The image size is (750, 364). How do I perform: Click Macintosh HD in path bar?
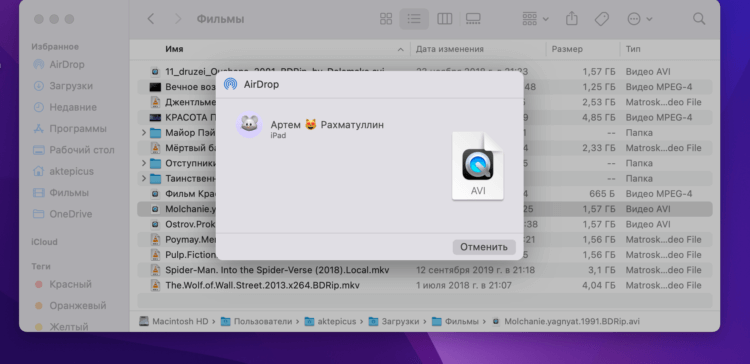point(175,321)
